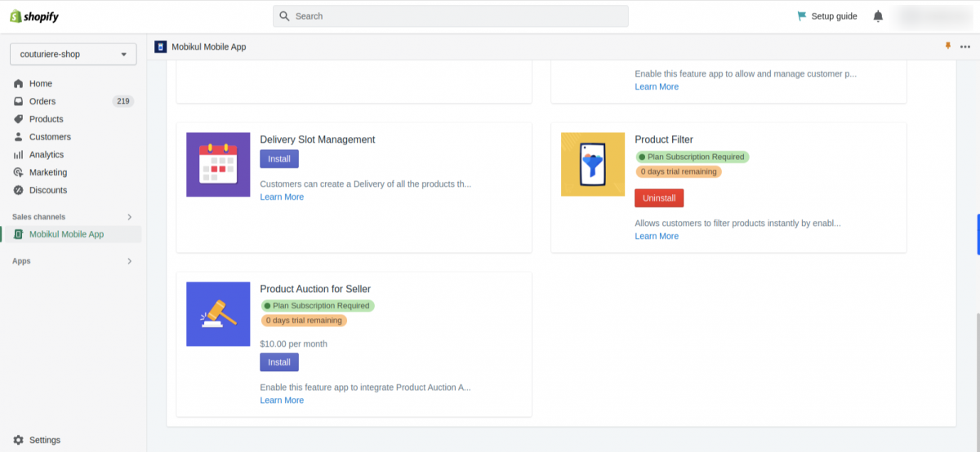This screenshot has width=980, height=452.
Task: Open the three-dot more options menu
Action: [965, 47]
